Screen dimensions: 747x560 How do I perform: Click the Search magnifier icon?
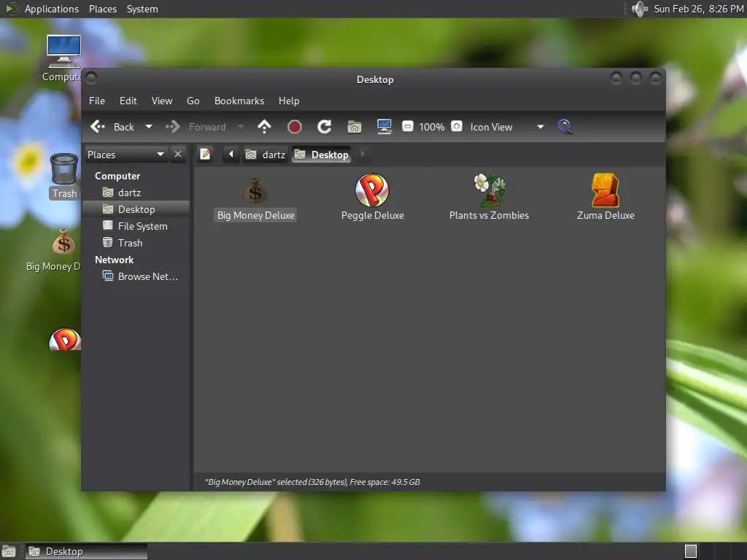coord(565,127)
